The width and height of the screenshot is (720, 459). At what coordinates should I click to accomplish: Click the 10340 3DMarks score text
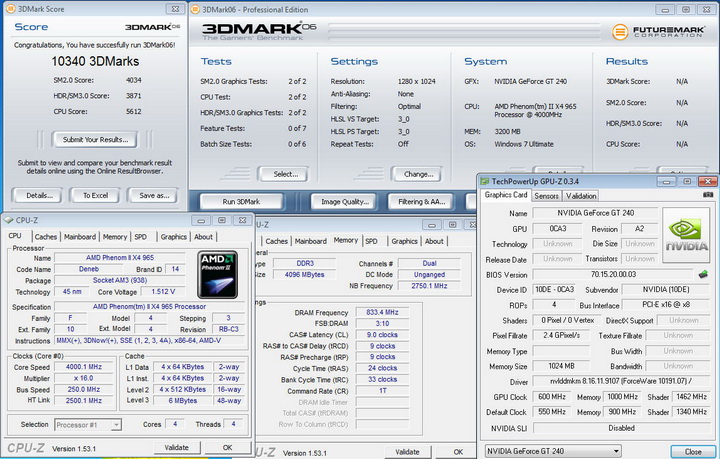click(x=95, y=62)
